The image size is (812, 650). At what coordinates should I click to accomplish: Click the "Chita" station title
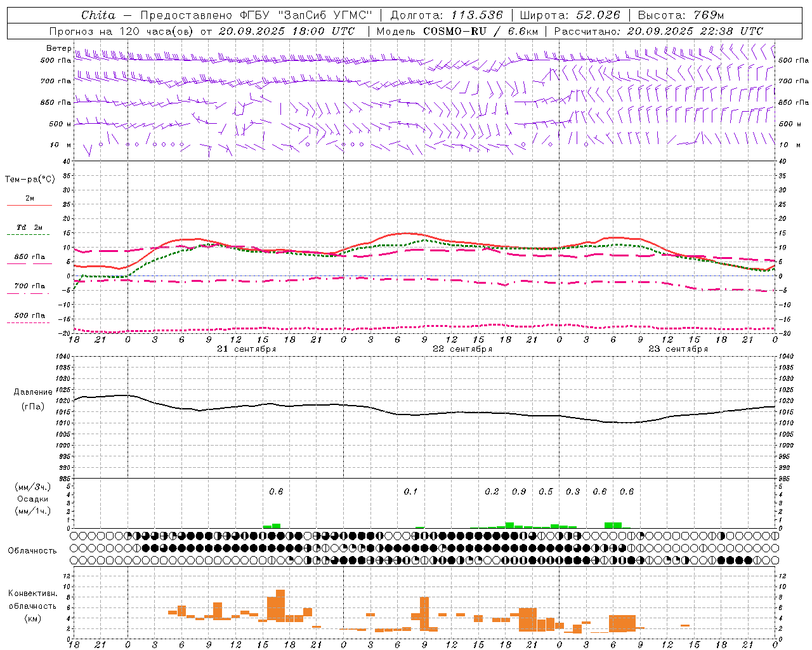pos(98,15)
